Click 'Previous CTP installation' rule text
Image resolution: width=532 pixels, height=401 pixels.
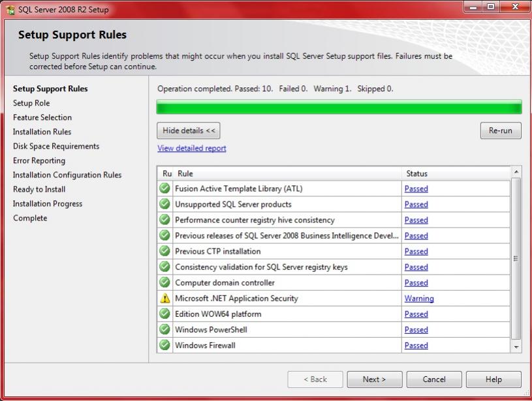click(x=218, y=252)
